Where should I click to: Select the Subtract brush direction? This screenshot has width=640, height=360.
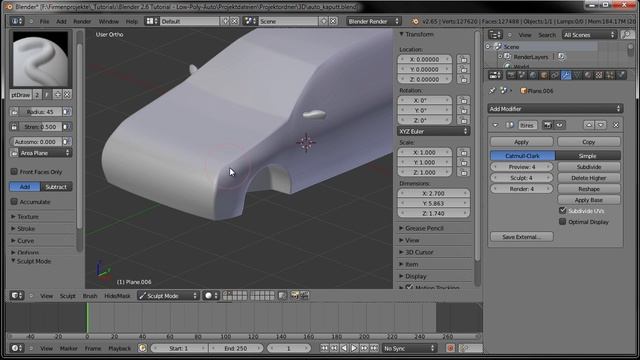tap(56, 187)
